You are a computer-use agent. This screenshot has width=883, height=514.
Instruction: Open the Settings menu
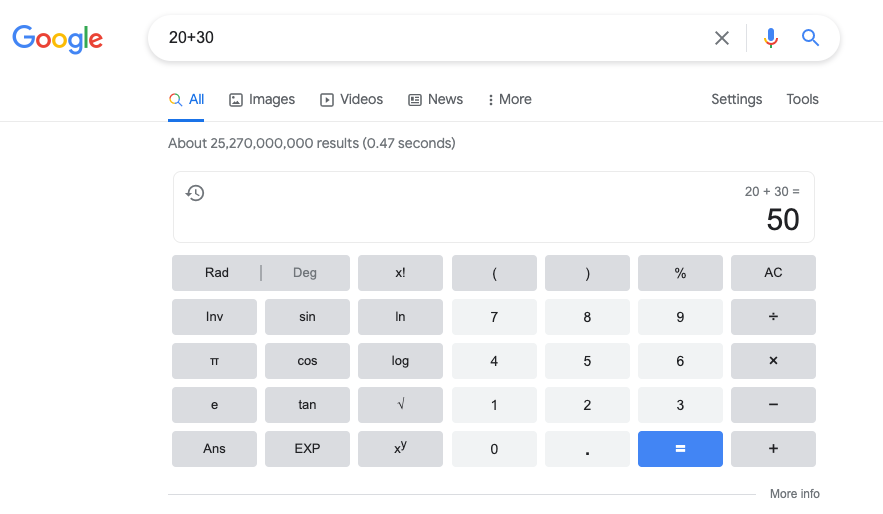pos(736,99)
